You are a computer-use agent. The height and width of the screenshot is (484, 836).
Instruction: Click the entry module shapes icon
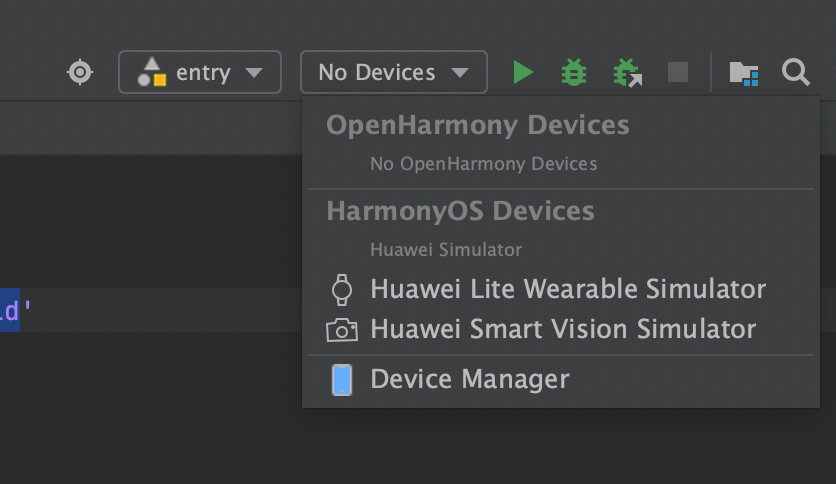(x=152, y=72)
